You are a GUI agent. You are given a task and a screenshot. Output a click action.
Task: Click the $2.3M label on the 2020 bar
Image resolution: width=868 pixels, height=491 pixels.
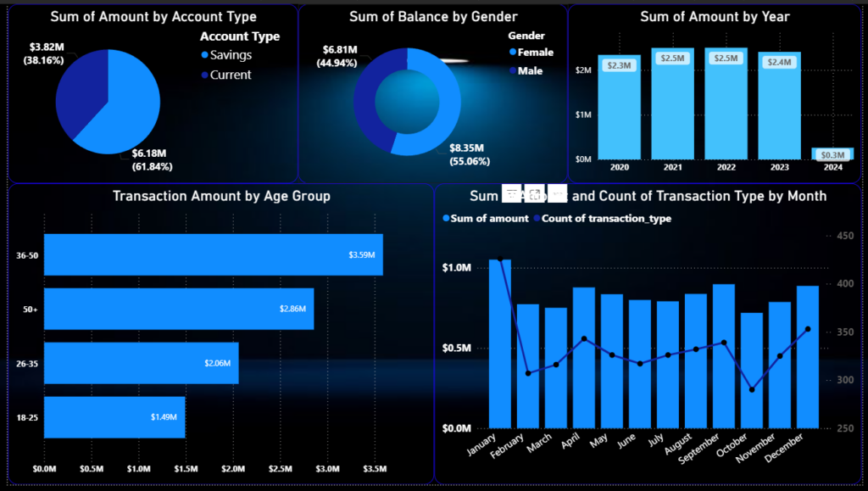[x=619, y=65]
